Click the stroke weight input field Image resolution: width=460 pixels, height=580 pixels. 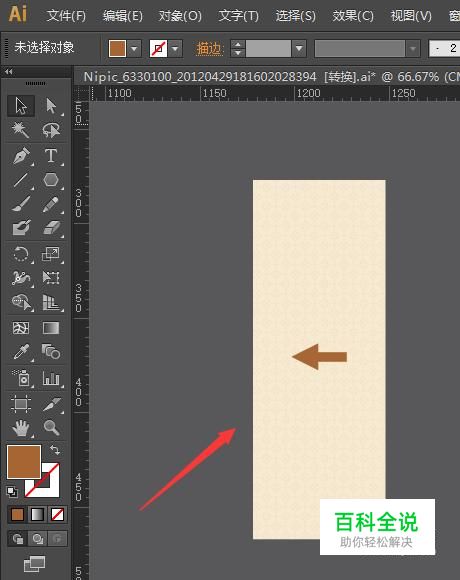pyautogui.click(x=268, y=48)
